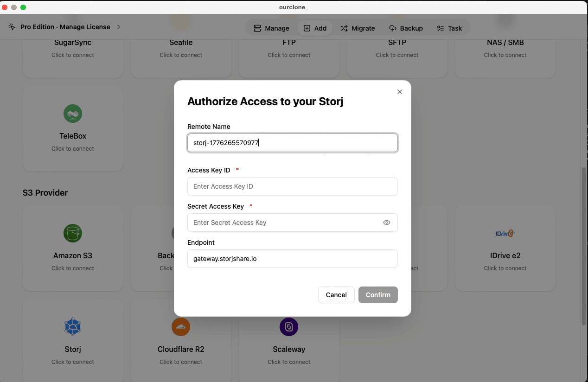This screenshot has width=588, height=382.
Task: Open the Task section
Action: [x=449, y=28]
